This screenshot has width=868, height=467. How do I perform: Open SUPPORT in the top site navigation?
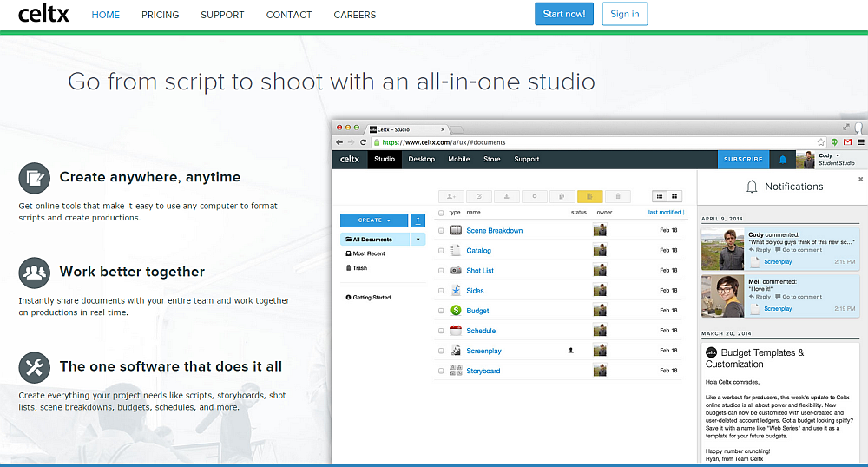click(222, 15)
